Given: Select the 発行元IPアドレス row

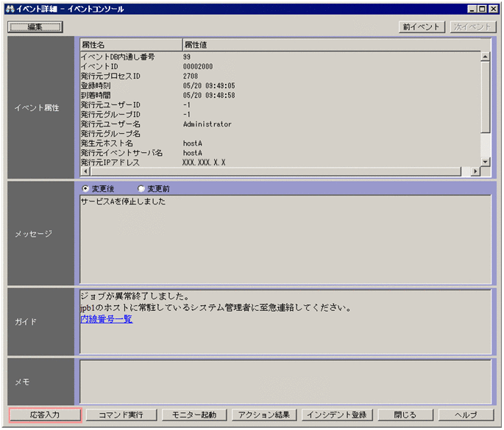Looking at the screenshot, I should [280, 162].
